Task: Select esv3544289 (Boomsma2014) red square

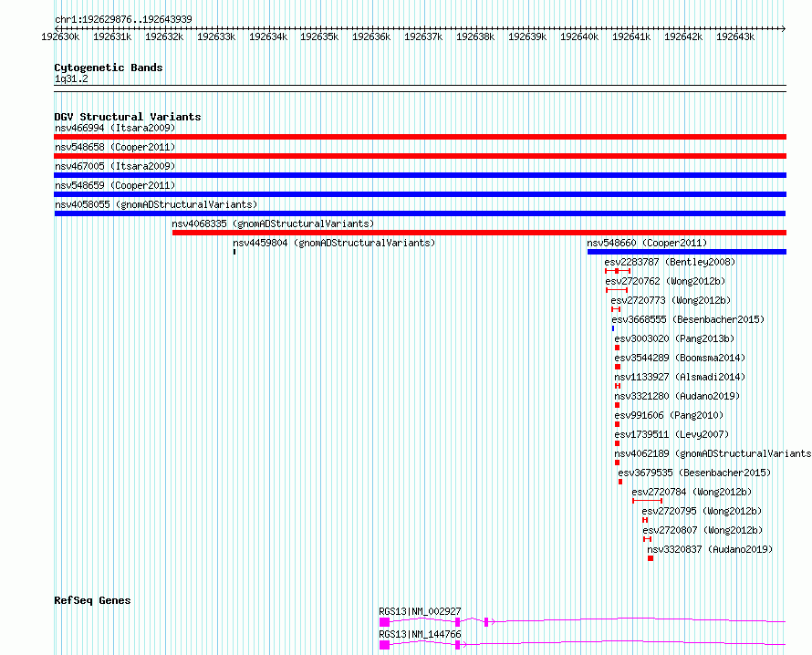Action: 618,367
